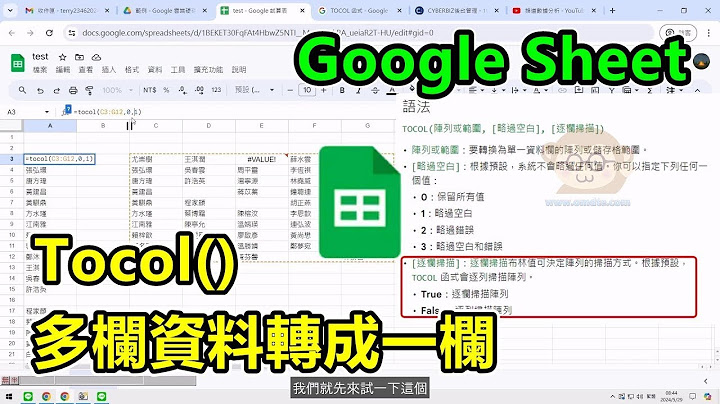Open the text rotation dropdown

coord(539,90)
